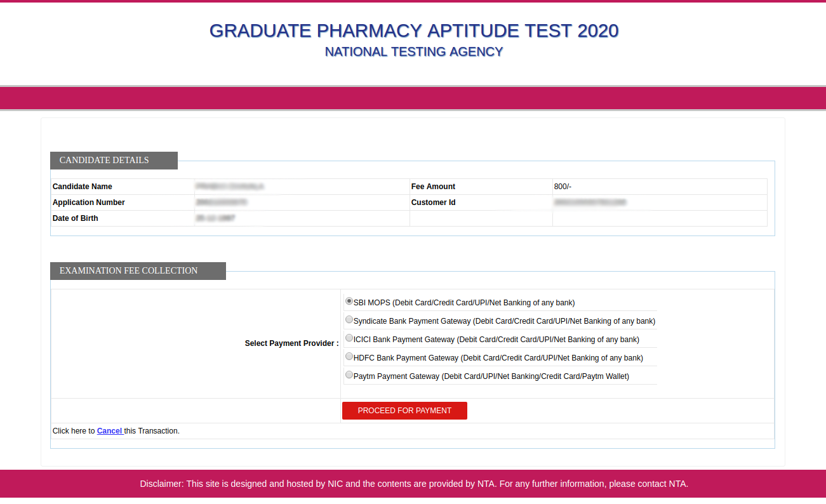Click the PROCEED FOR PAYMENT button
This screenshot has height=504, width=826.
click(404, 411)
